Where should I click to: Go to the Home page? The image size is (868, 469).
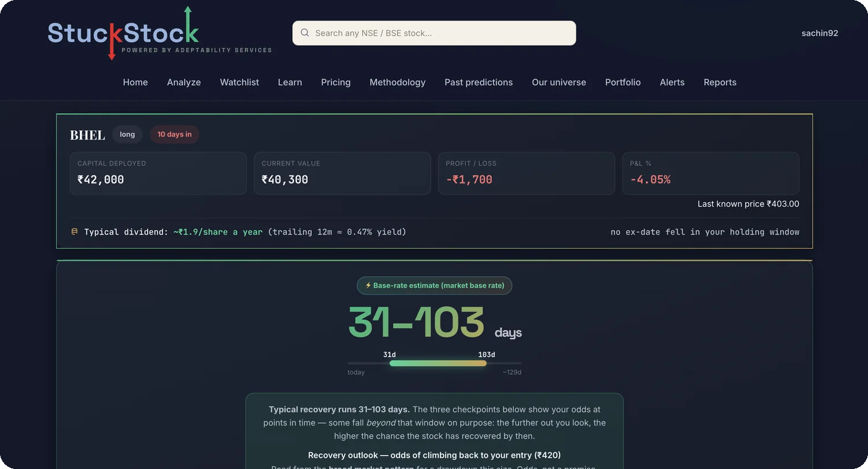click(135, 82)
